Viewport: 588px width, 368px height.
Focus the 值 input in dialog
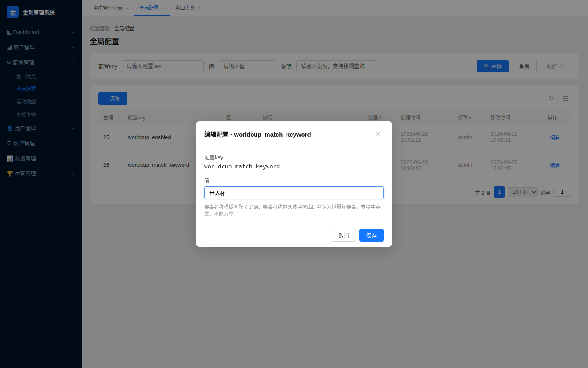click(294, 193)
